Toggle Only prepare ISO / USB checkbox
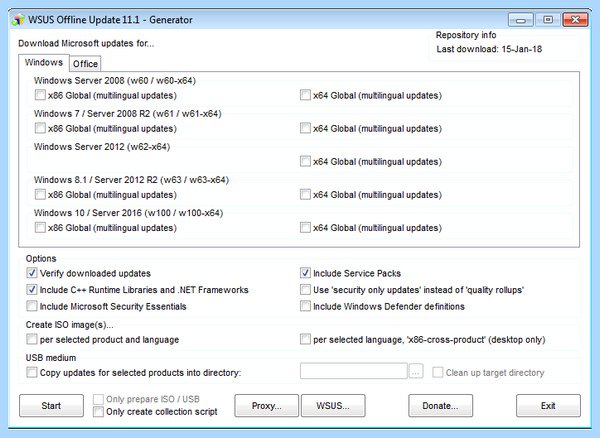The image size is (600, 438). pos(98,399)
